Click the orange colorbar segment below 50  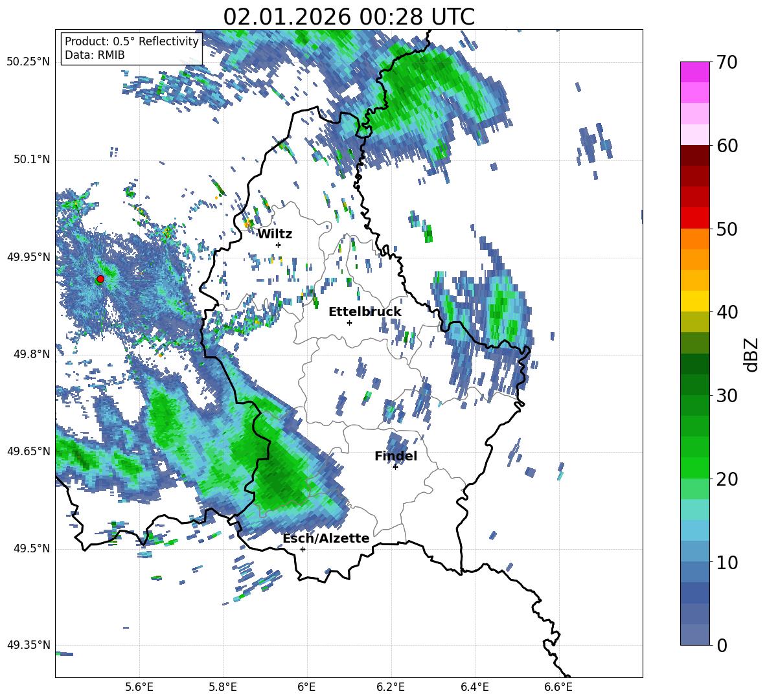694,238
